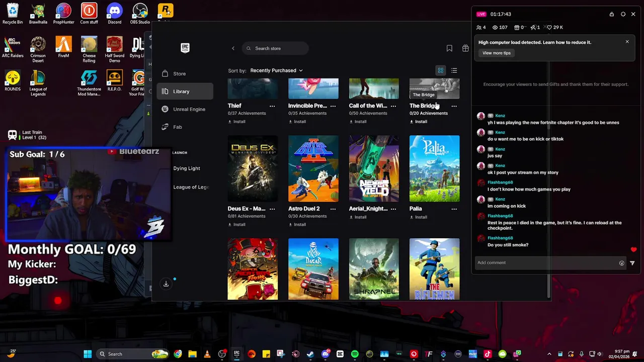
Task: Open options menu for Deus Ex
Action: (x=272, y=209)
